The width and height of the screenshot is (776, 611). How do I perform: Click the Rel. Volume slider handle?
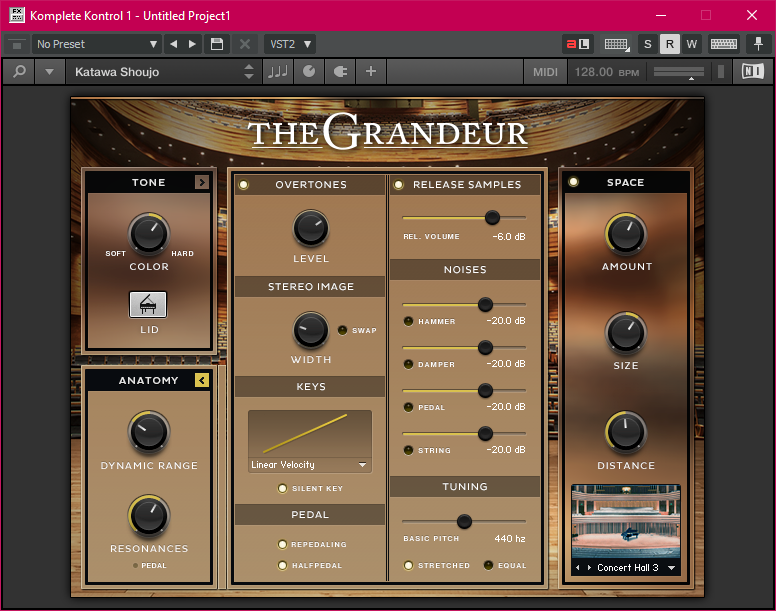coord(492,217)
